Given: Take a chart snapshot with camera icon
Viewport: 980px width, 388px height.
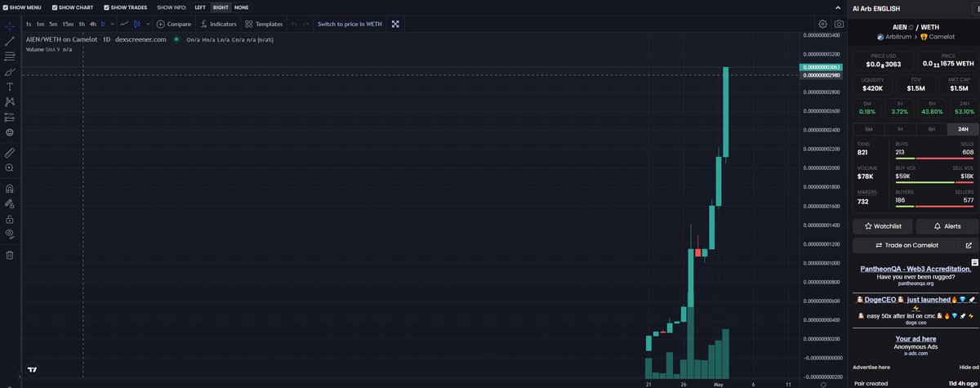Looking at the screenshot, I should tap(838, 25).
